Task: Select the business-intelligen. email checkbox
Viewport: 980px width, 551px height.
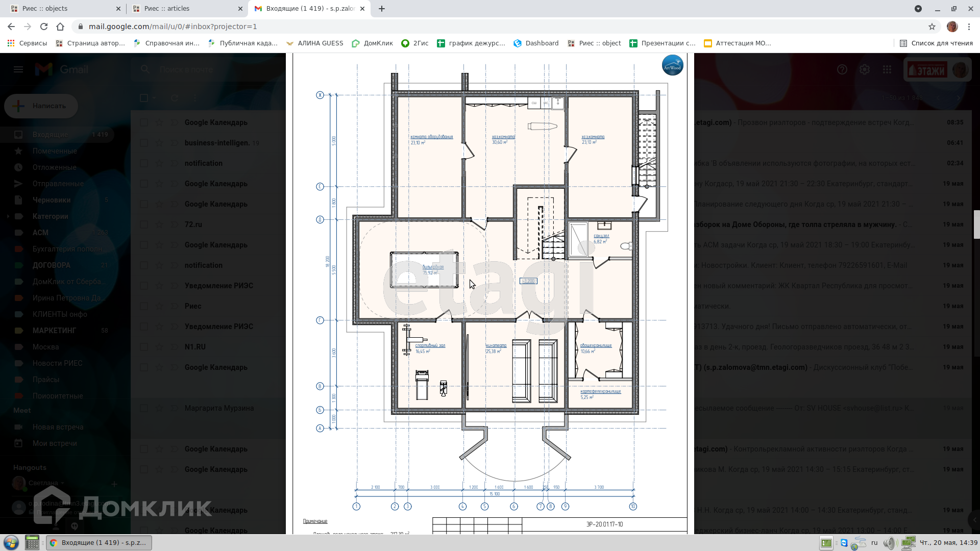Action: tap(144, 143)
